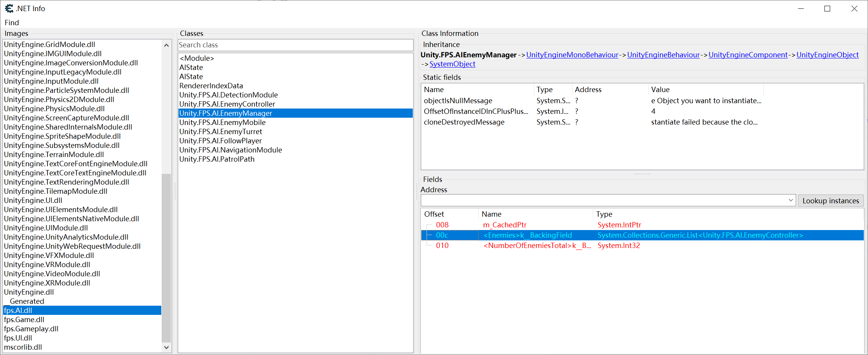This screenshot has height=355, width=868.
Task: Follow the UnityEngineBehaviour inheritance link
Action: pyautogui.click(x=663, y=55)
